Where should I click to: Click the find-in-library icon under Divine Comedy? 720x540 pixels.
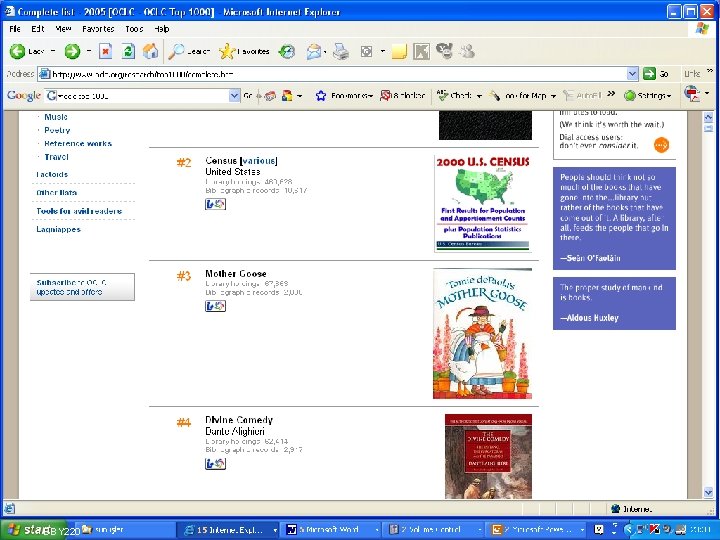pyautogui.click(x=215, y=464)
